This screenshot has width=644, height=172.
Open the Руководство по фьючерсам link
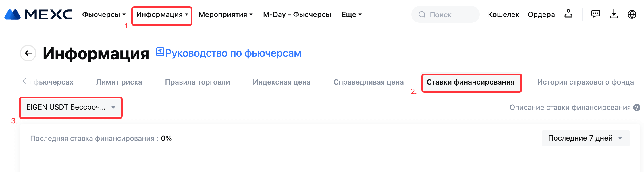pos(233,53)
